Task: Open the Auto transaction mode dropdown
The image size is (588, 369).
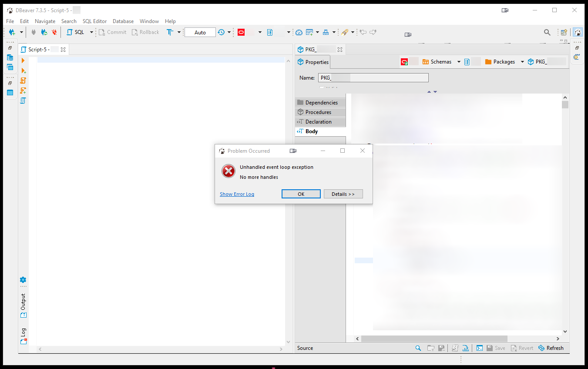Action: coord(200,32)
